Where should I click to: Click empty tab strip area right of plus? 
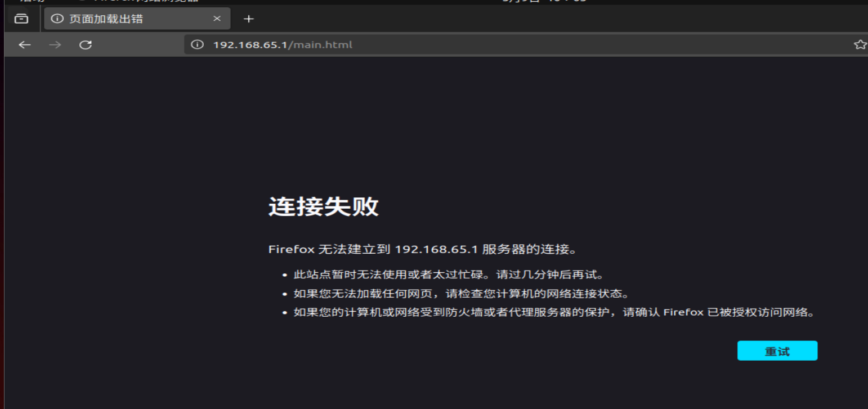click(507, 19)
